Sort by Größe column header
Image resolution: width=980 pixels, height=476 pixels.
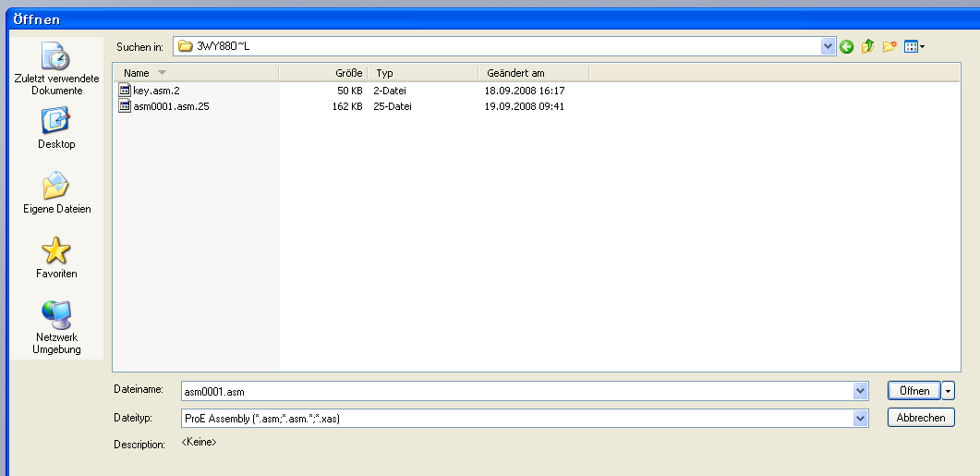[x=323, y=73]
